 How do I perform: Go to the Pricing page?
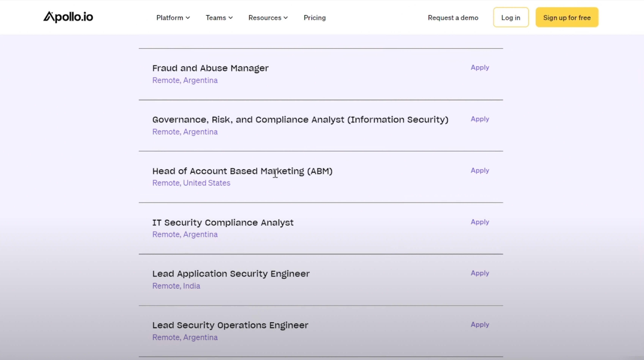[x=315, y=18]
